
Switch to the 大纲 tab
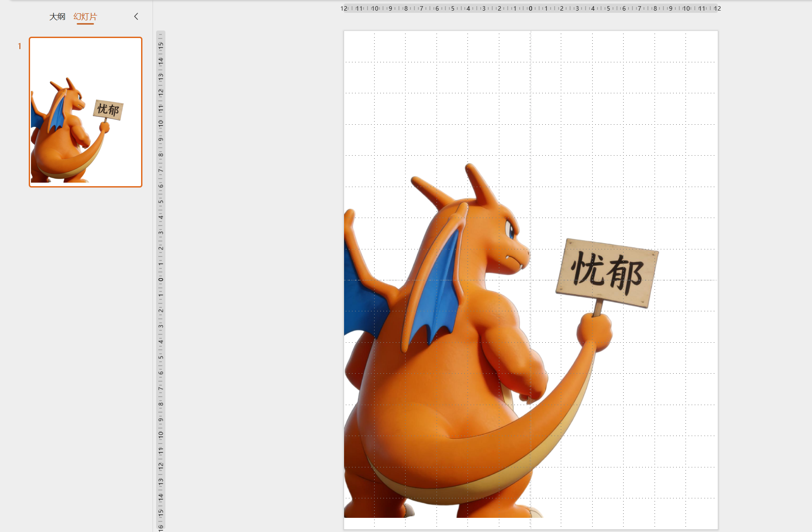tap(57, 17)
